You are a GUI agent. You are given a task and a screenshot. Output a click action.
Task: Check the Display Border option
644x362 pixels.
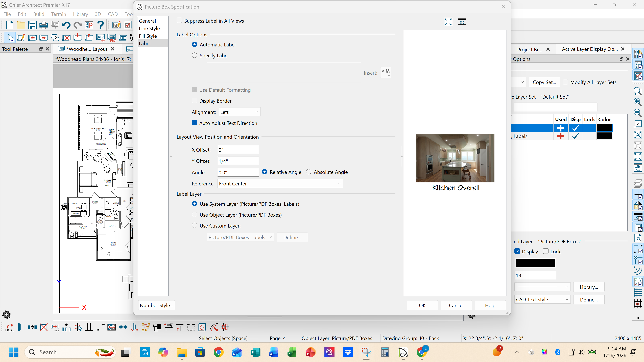(195, 101)
